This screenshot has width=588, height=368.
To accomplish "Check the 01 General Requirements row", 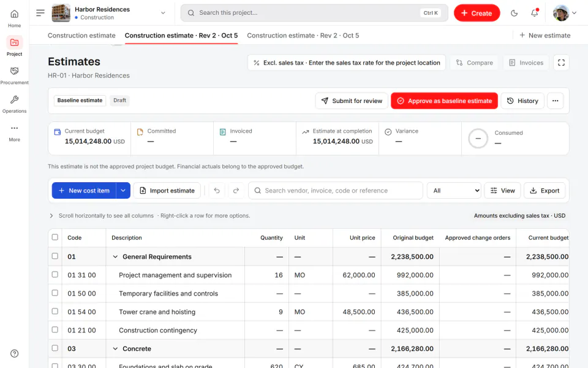I will click(55, 256).
